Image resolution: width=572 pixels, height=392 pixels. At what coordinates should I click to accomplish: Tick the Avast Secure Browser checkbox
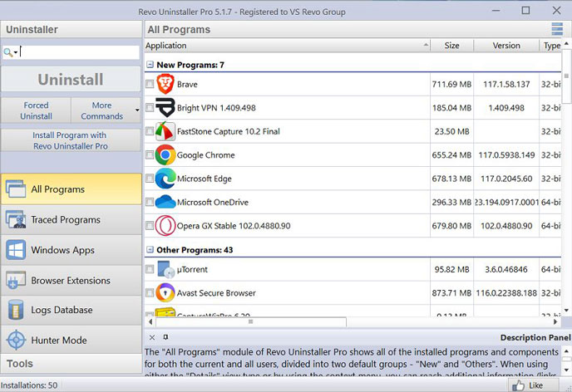click(150, 293)
